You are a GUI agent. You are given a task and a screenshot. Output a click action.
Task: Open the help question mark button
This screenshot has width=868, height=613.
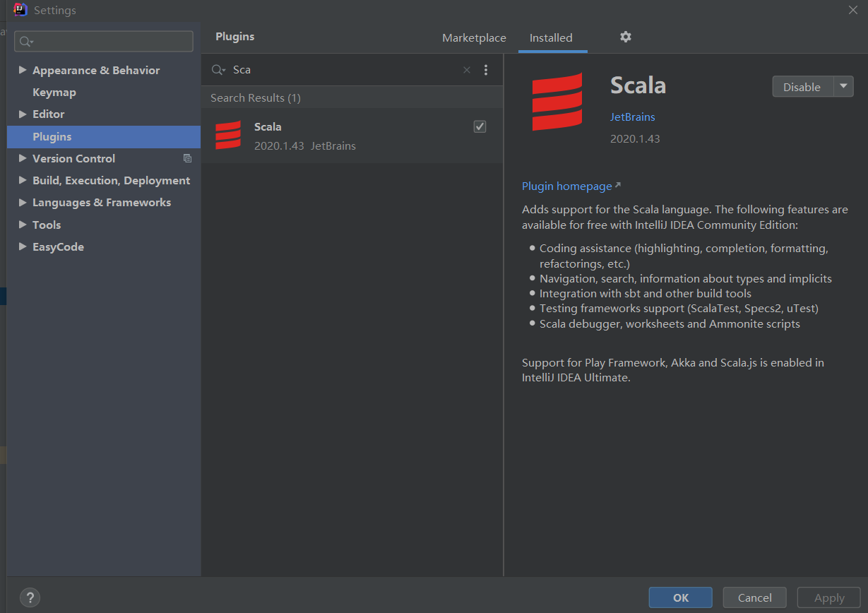pos(30,597)
